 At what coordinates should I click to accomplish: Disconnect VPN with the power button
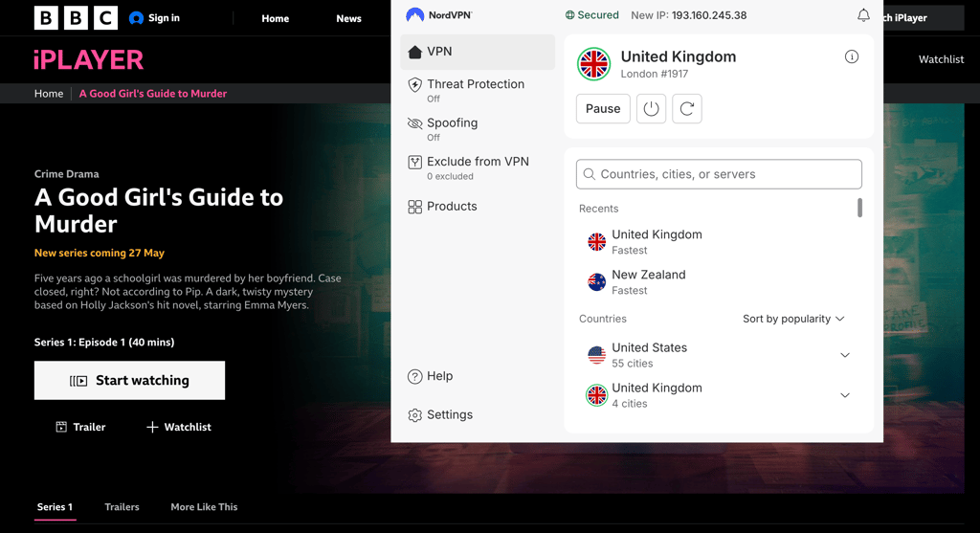click(651, 109)
